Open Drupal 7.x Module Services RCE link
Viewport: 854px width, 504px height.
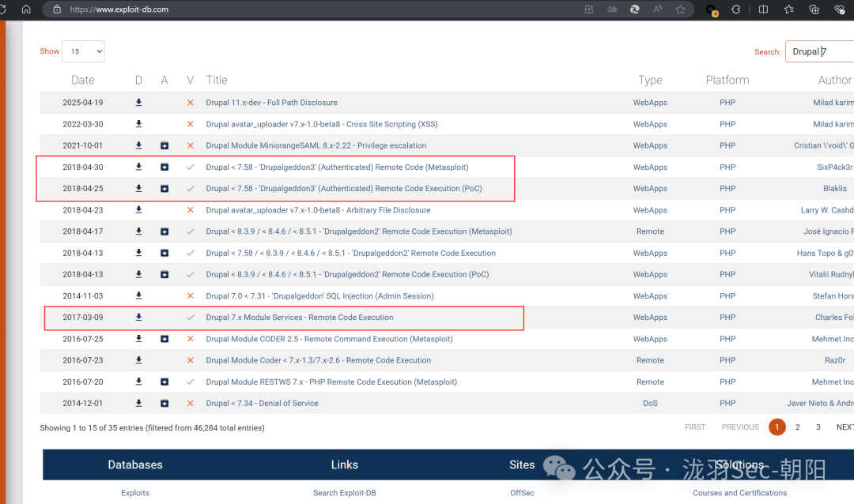(x=300, y=318)
